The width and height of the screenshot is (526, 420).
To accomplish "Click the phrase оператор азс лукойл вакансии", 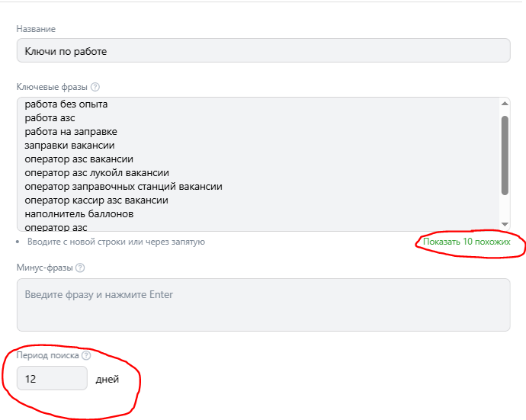I will coord(97,173).
